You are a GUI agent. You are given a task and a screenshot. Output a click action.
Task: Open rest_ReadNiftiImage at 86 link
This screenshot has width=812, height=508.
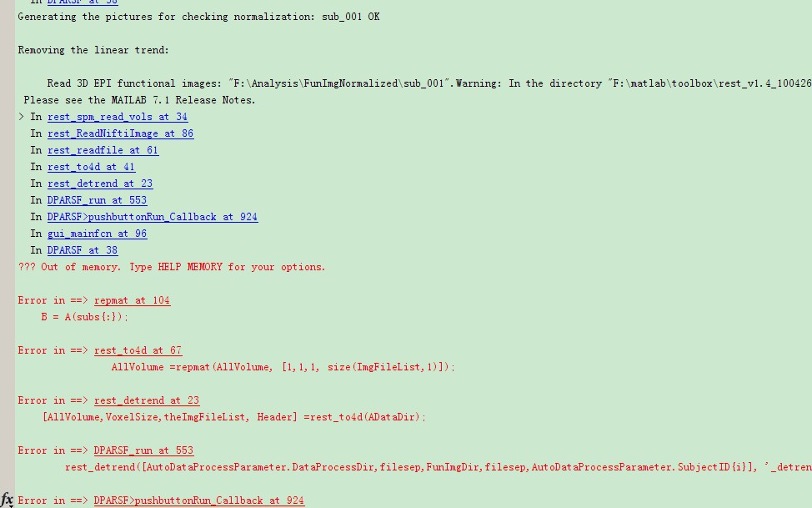[x=120, y=133]
